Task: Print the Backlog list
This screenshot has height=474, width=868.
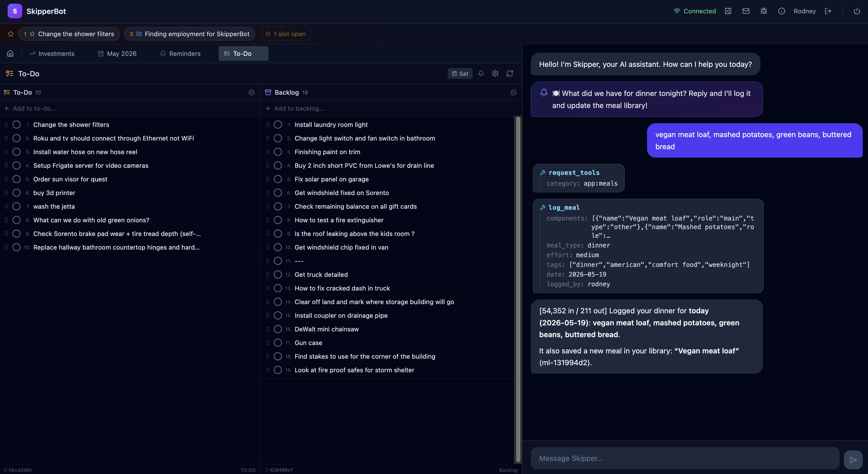Action: (x=513, y=92)
